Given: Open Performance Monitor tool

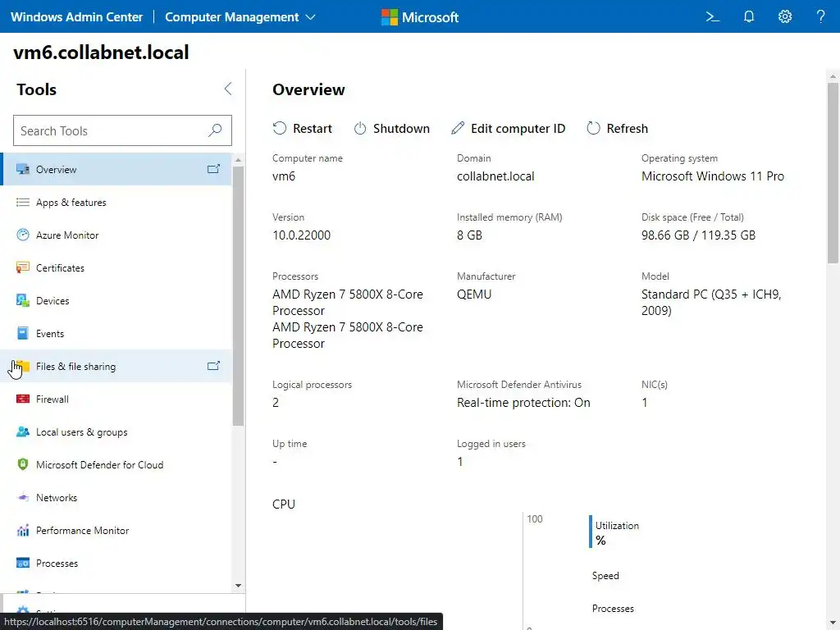Looking at the screenshot, I should 116,531.
